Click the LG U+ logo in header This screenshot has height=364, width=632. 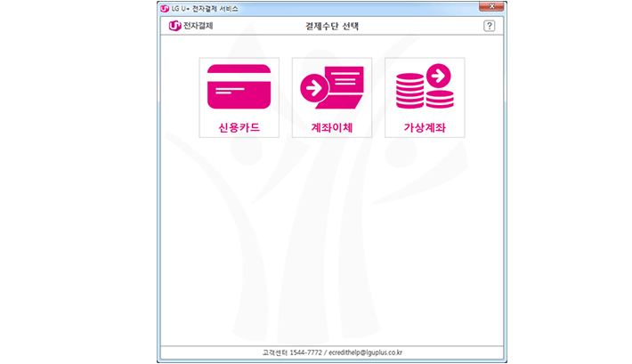(174, 26)
